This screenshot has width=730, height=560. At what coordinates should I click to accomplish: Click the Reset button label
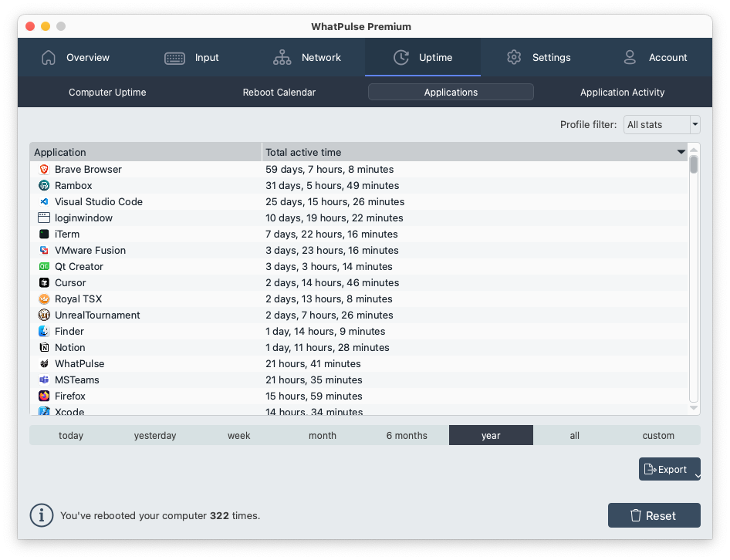coord(661,516)
